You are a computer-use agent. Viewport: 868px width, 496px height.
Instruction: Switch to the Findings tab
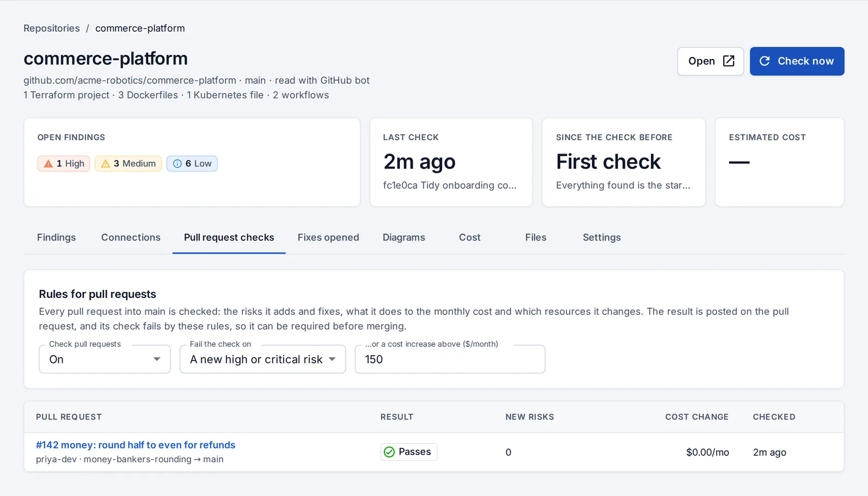[56, 237]
